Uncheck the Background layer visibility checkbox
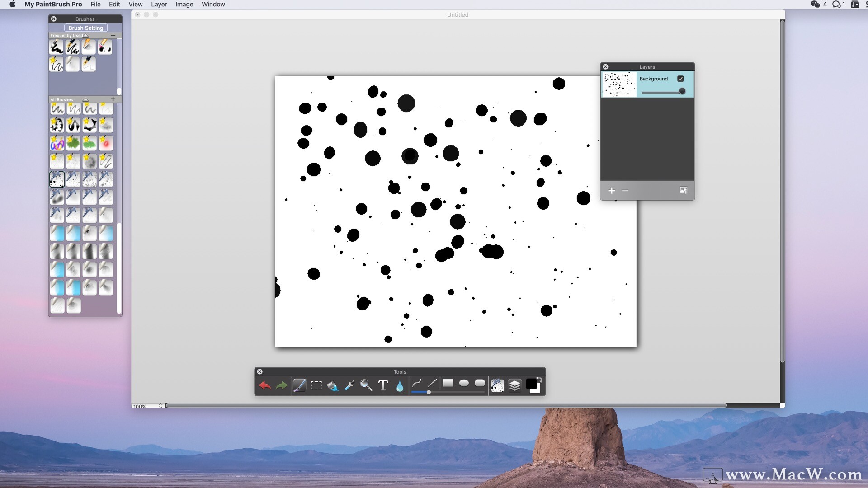The height and width of the screenshot is (488, 868). tap(680, 79)
